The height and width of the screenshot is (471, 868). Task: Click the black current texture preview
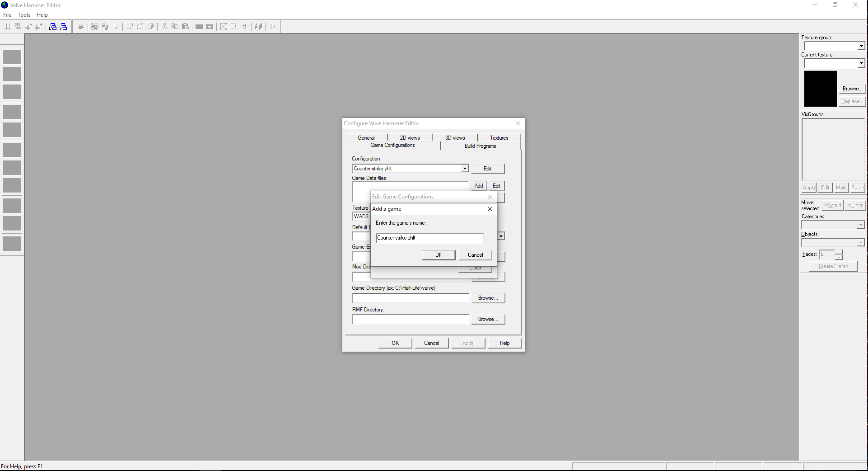click(821, 89)
